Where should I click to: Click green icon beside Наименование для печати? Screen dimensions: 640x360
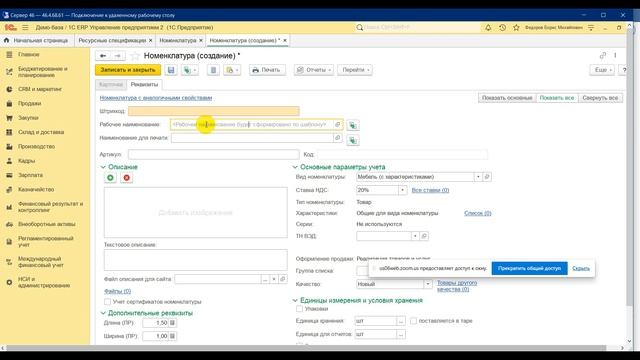353,140
